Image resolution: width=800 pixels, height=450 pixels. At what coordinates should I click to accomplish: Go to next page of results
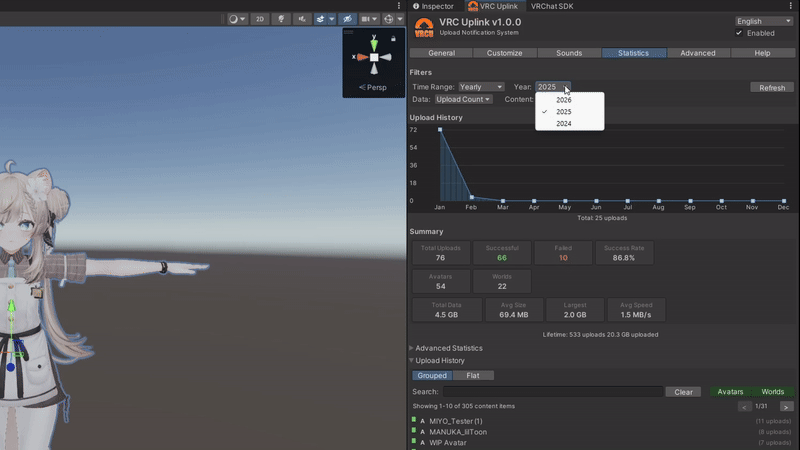pyautogui.click(x=786, y=407)
